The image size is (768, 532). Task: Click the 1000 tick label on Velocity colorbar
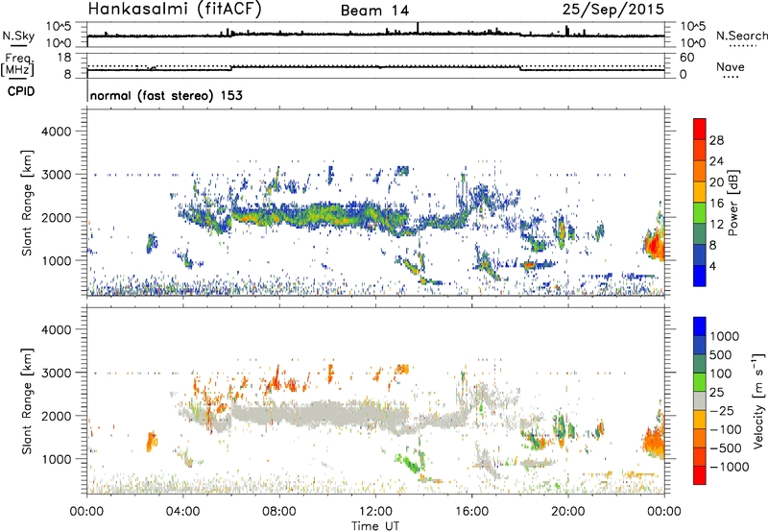(725, 336)
